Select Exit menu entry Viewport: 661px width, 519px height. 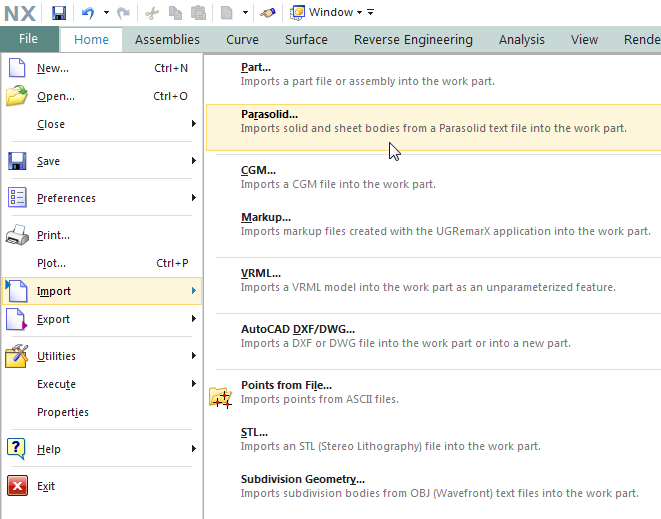pyautogui.click(x=102, y=486)
